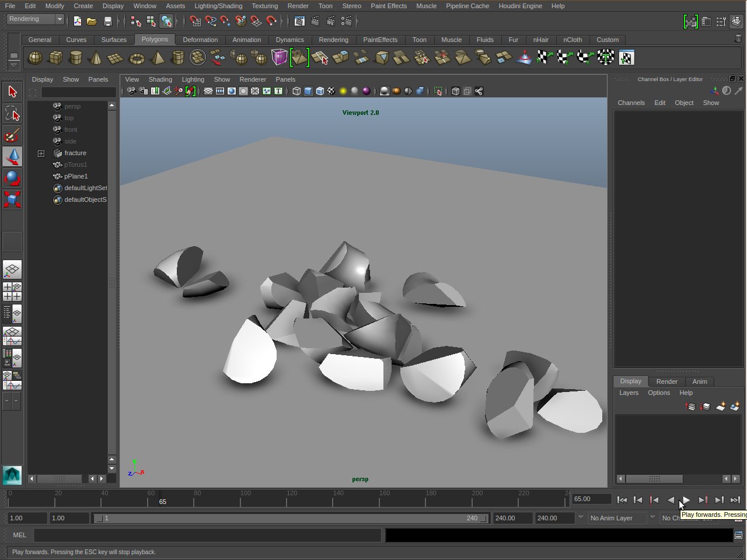Image resolution: width=747 pixels, height=560 pixels.
Task: Open the Rendering menu set dropdown
Action: pos(36,19)
